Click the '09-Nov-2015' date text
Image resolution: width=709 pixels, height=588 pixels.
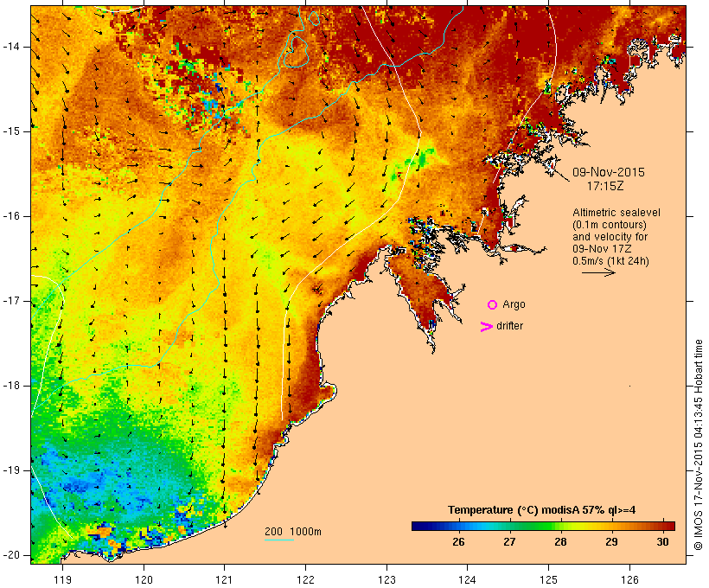pyautogui.click(x=609, y=172)
